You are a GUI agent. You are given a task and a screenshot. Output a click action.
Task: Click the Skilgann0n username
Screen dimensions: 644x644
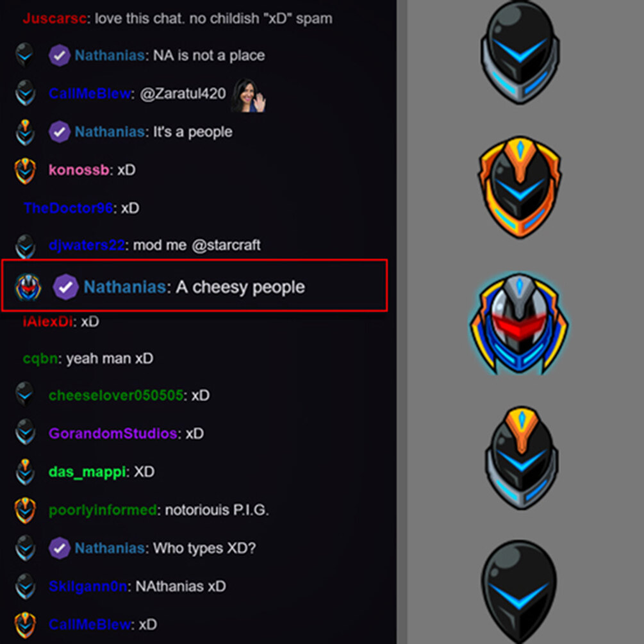[x=88, y=586]
